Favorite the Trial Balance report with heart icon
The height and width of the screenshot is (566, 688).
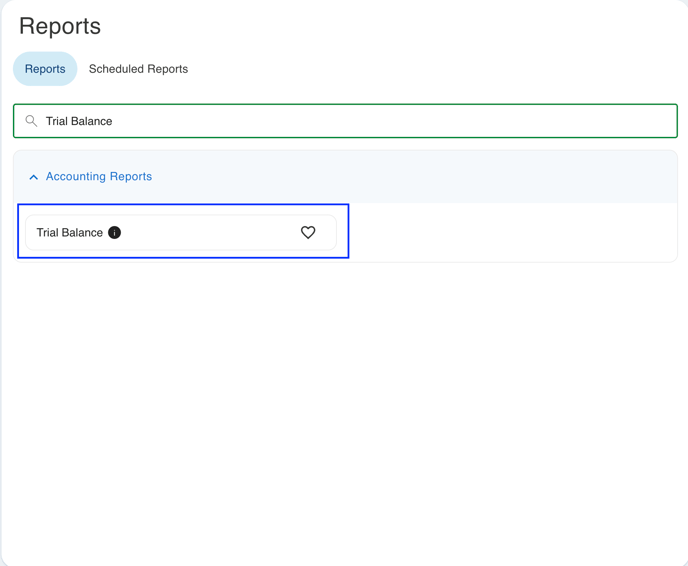click(308, 232)
